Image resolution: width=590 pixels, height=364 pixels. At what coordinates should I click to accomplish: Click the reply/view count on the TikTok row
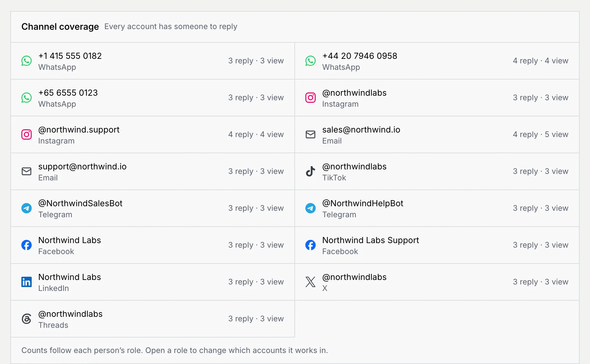541,171
